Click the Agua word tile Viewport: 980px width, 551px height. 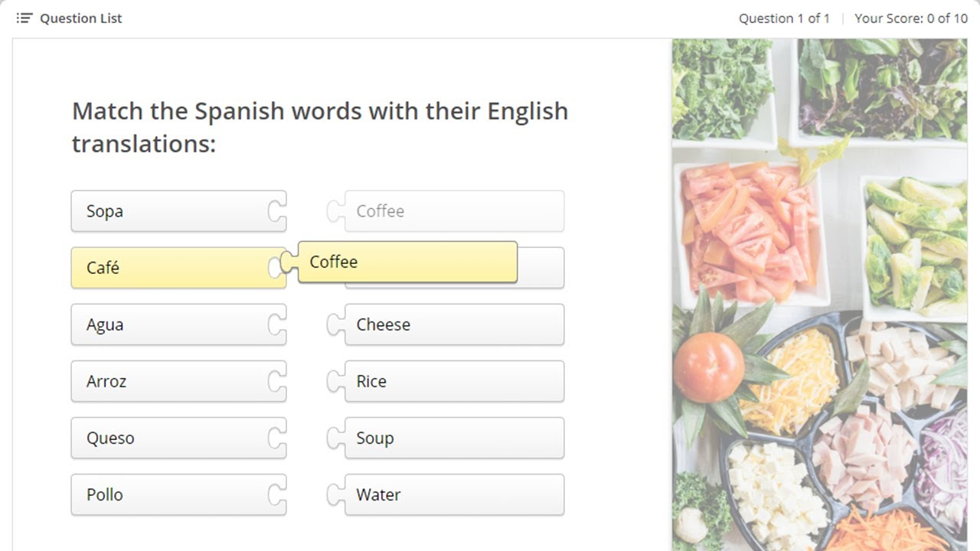168,324
